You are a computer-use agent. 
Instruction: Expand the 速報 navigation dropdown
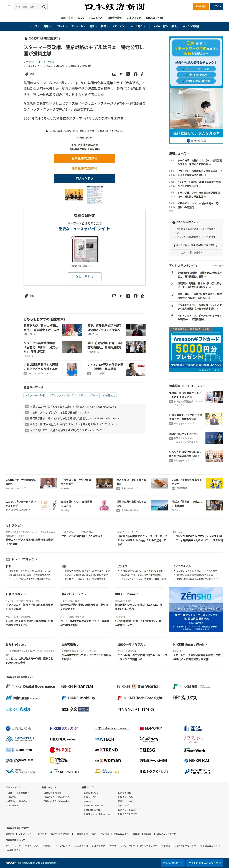[47, 26]
